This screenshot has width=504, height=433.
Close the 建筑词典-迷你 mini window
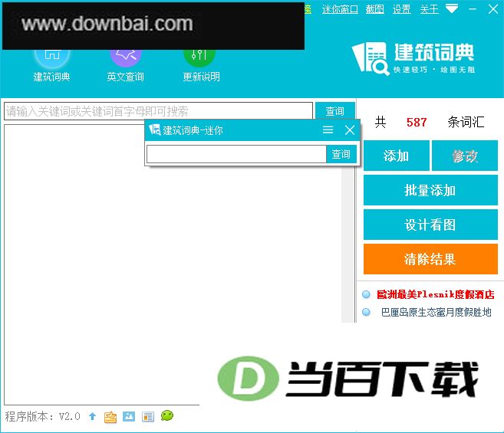(x=350, y=130)
